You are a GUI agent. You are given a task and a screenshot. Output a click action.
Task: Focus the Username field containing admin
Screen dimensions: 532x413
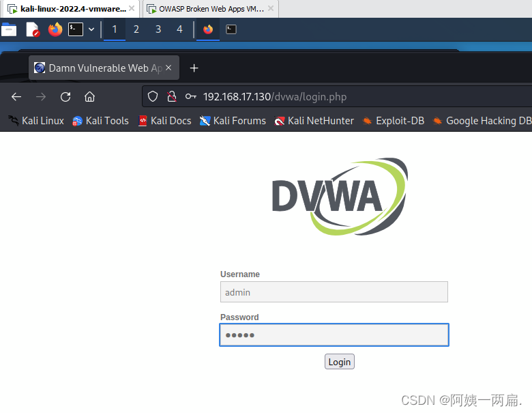click(x=334, y=291)
